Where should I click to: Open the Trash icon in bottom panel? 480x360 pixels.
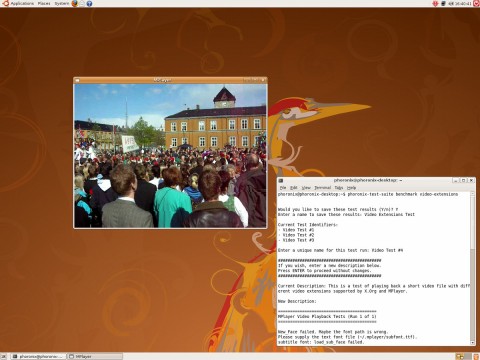coord(476,356)
